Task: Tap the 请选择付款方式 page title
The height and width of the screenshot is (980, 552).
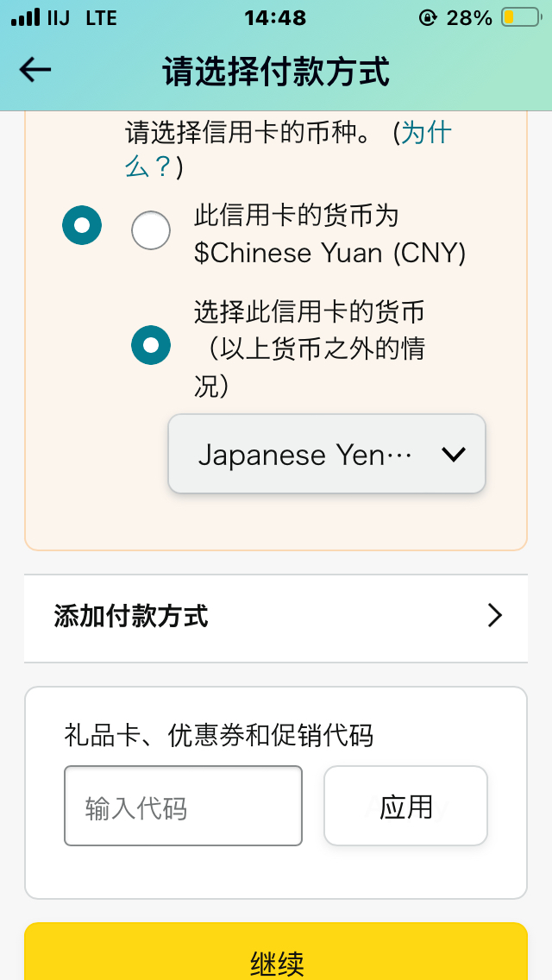Action: pyautogui.click(x=276, y=72)
